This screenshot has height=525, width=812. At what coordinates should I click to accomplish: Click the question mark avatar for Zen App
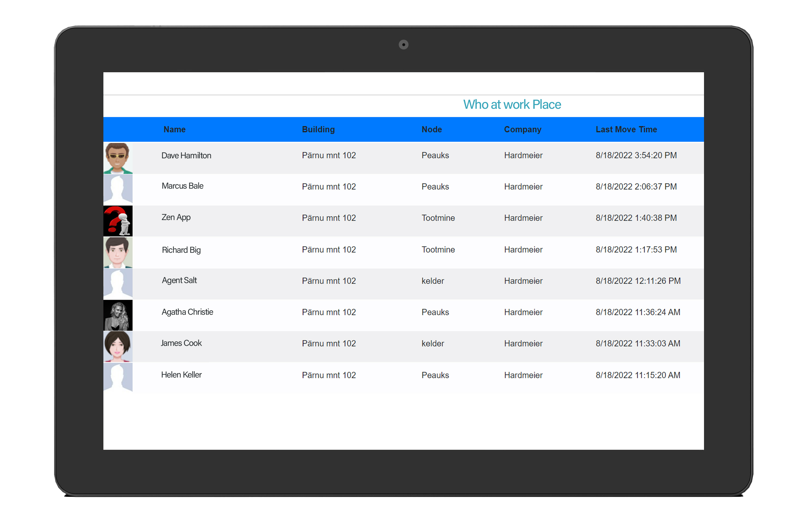118,221
